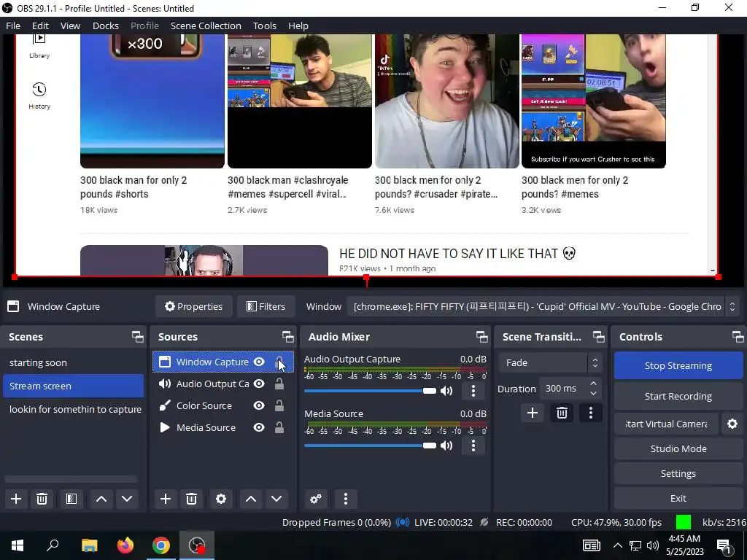Image resolution: width=747 pixels, height=560 pixels.
Task: Open the View menu
Action: (x=70, y=26)
